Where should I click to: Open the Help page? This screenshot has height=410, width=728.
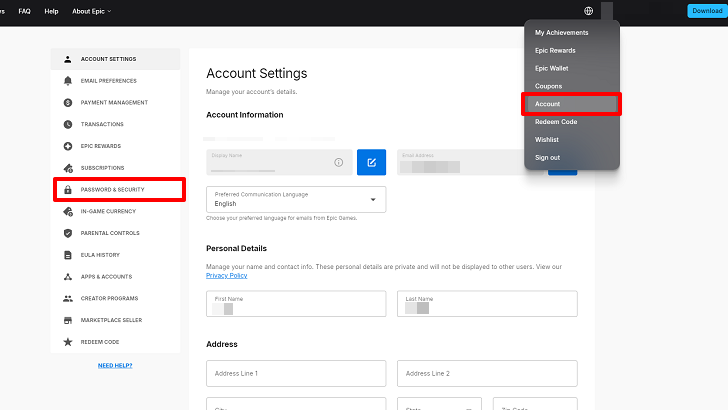52,11
